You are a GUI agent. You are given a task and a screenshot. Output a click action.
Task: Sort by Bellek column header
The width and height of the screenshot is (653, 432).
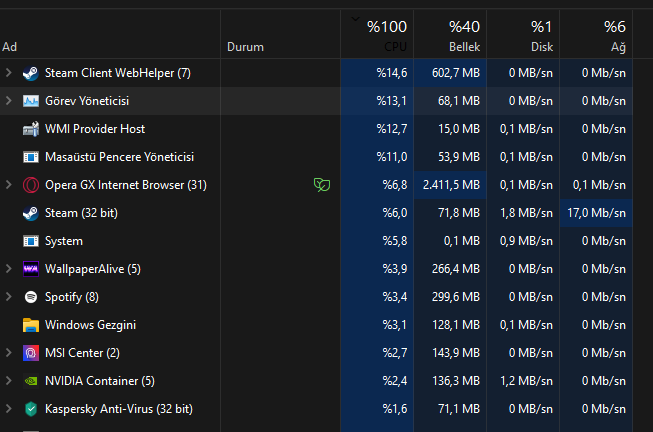point(450,34)
